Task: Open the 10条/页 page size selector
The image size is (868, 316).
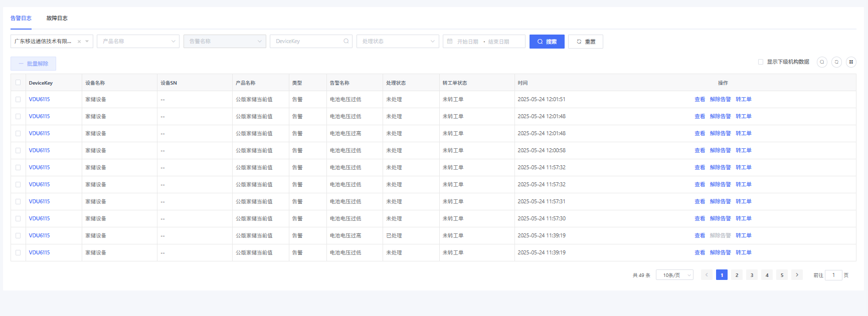Action: (x=674, y=275)
